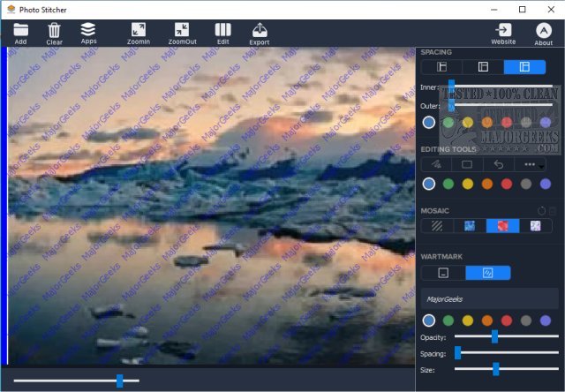Image resolution: width=565 pixels, height=392 pixels.
Task: Expand the more editing tools dropdown
Action: pyautogui.click(x=531, y=164)
